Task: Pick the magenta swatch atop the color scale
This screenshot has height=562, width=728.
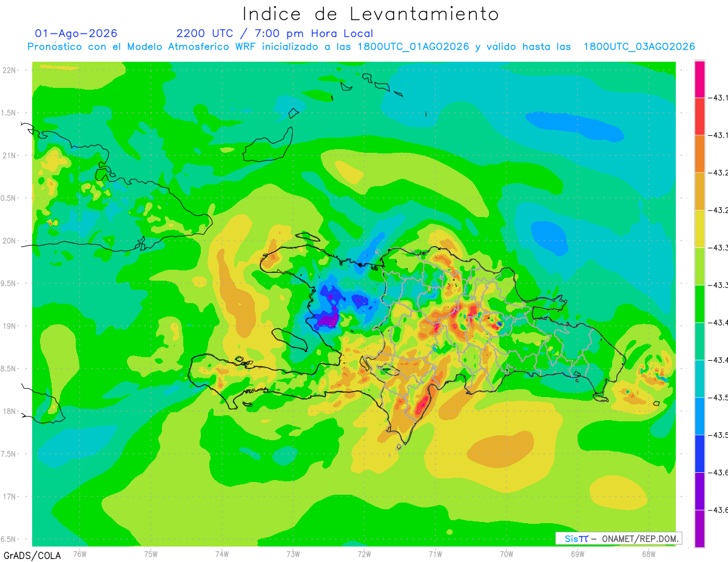Action: pos(699,79)
